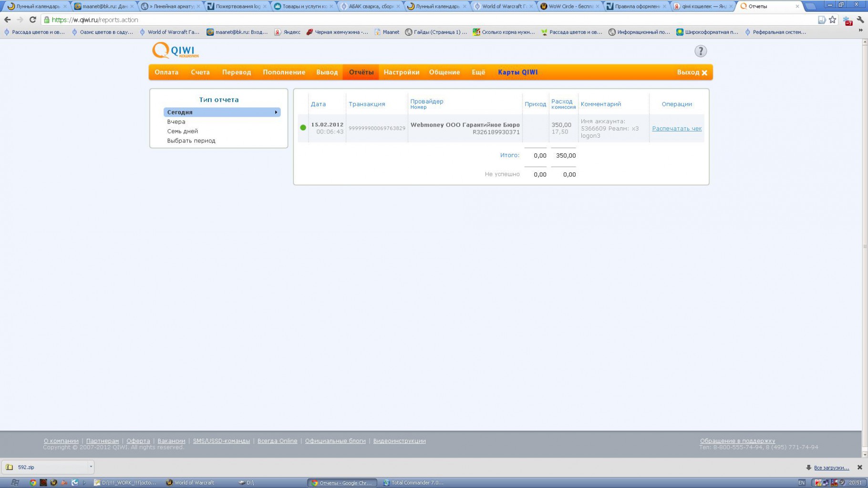Switch to the qiwi кошелек Яндекс tab
The width and height of the screenshot is (868, 488).
click(x=703, y=6)
